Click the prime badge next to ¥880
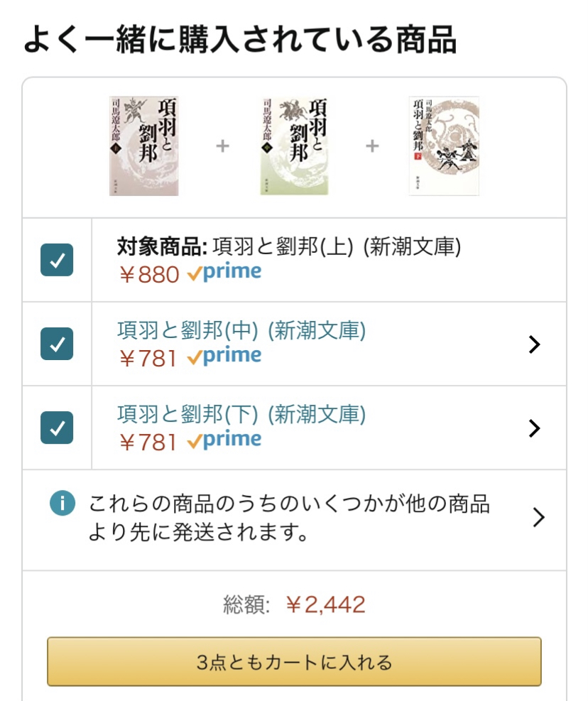The image size is (588, 701). 224,273
